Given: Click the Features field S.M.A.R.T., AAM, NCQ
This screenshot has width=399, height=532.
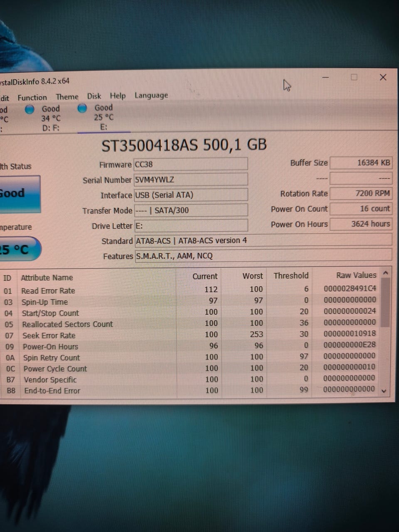Looking at the screenshot, I should point(263,255).
